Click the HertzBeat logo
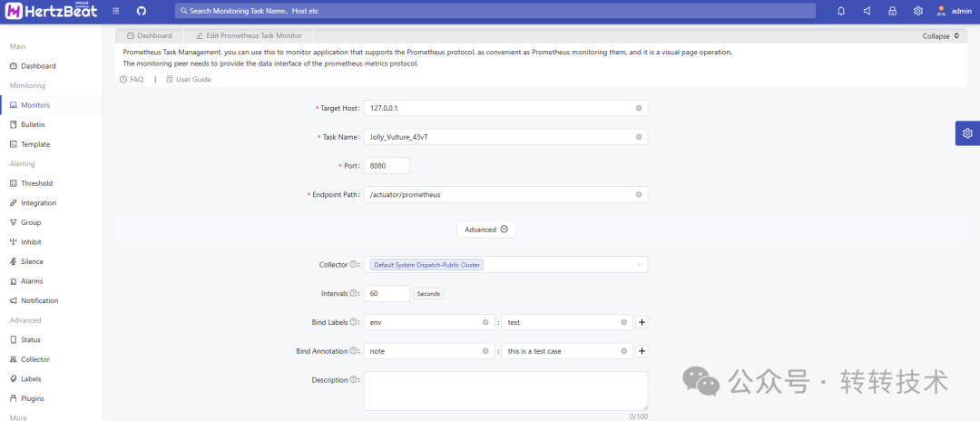980x421 pixels. pos(52,11)
